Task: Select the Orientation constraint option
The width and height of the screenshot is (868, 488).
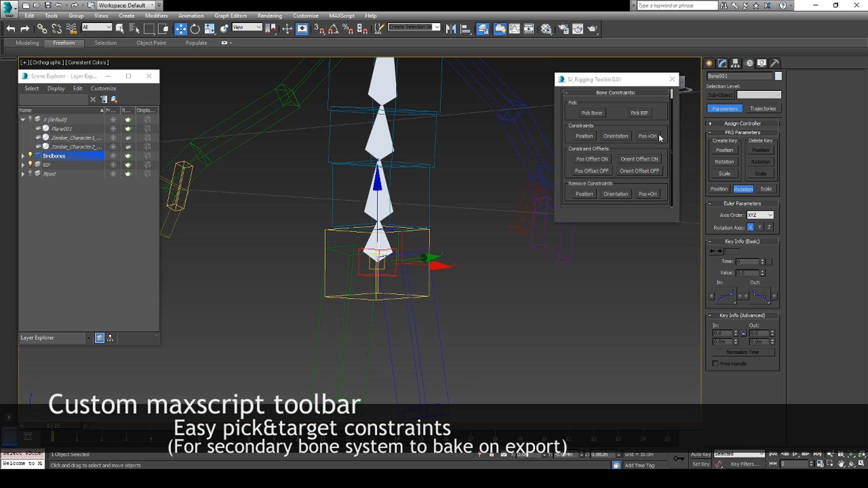Action: pyautogui.click(x=616, y=136)
